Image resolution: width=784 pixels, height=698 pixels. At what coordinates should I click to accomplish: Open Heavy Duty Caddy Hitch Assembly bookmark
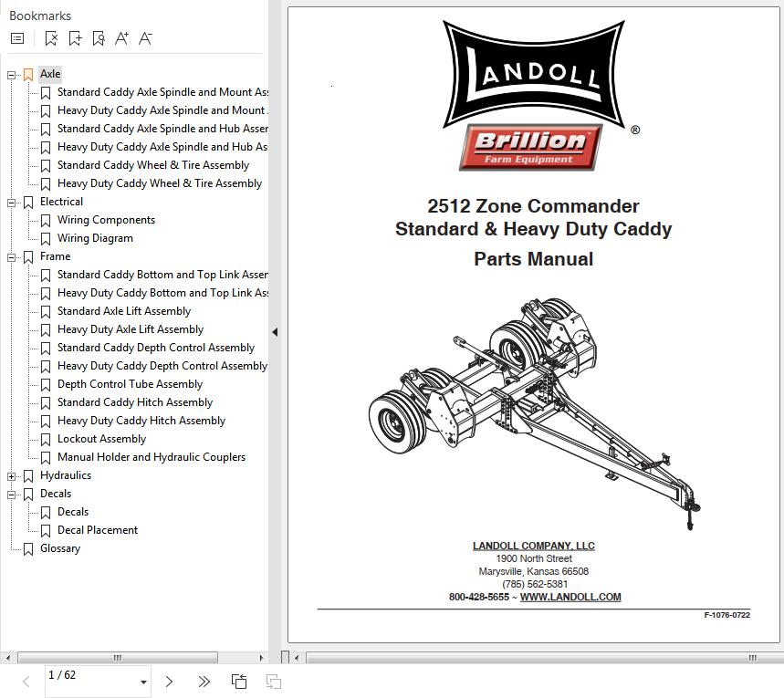(141, 421)
